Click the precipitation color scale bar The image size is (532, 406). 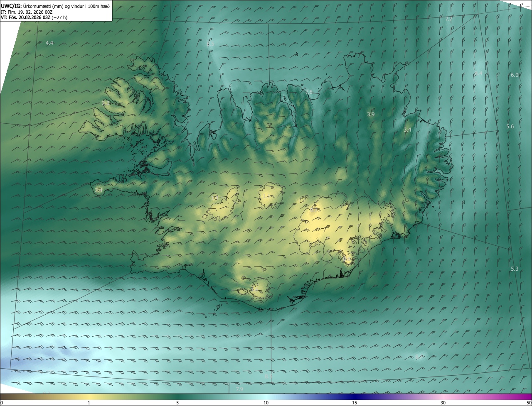266,396
